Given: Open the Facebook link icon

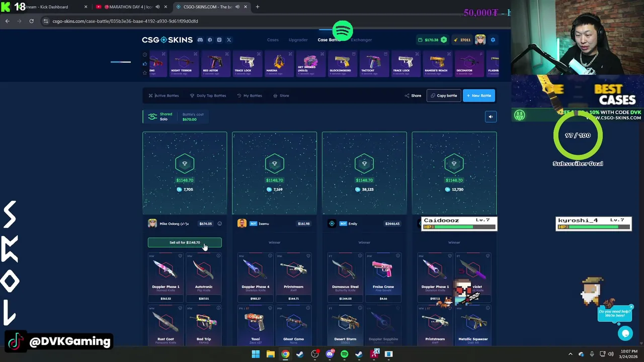Looking at the screenshot, I should (210, 40).
